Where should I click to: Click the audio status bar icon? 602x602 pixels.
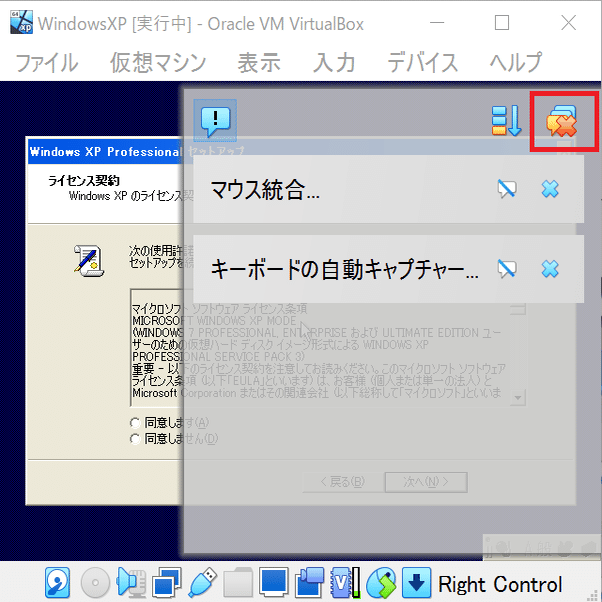(131, 582)
